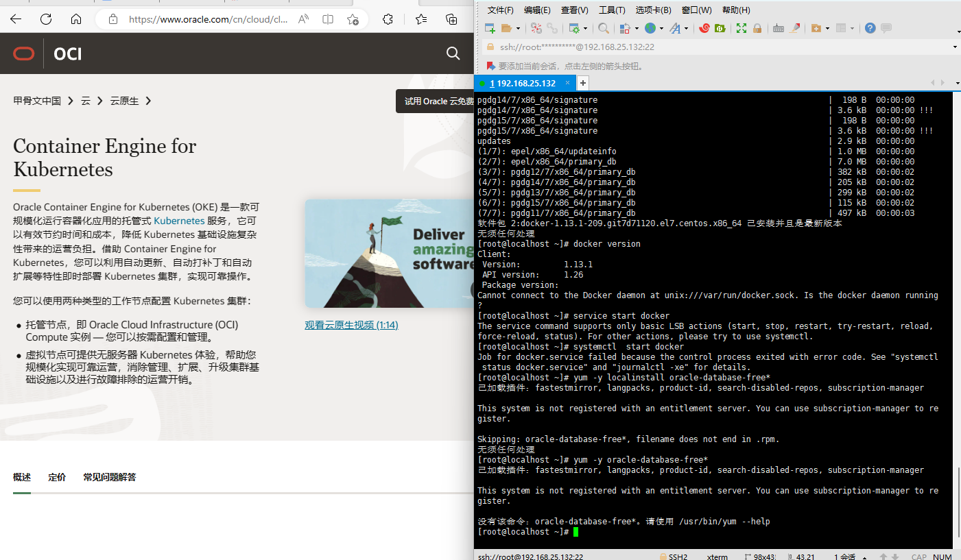Open the 编辑(E) menu in Xshell

click(537, 10)
